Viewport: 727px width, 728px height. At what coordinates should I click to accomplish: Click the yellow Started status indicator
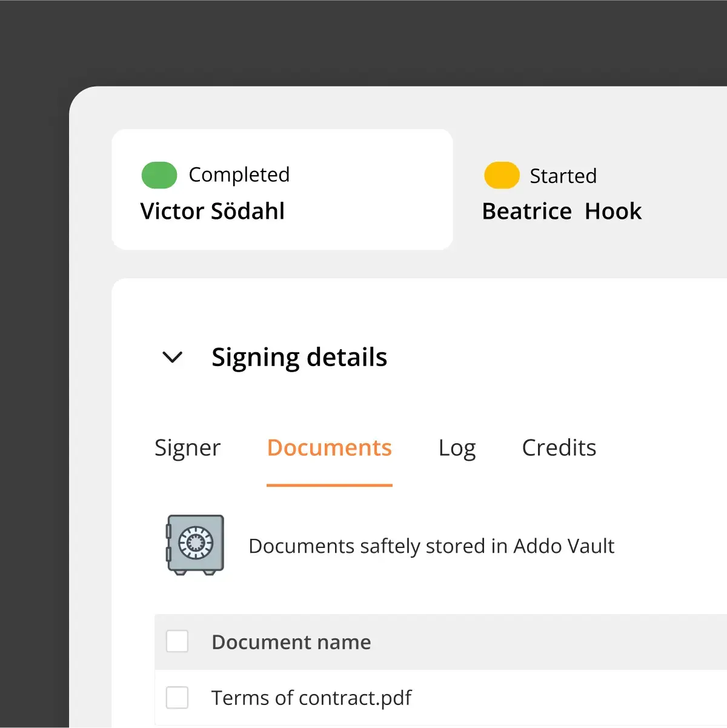pyautogui.click(x=502, y=175)
